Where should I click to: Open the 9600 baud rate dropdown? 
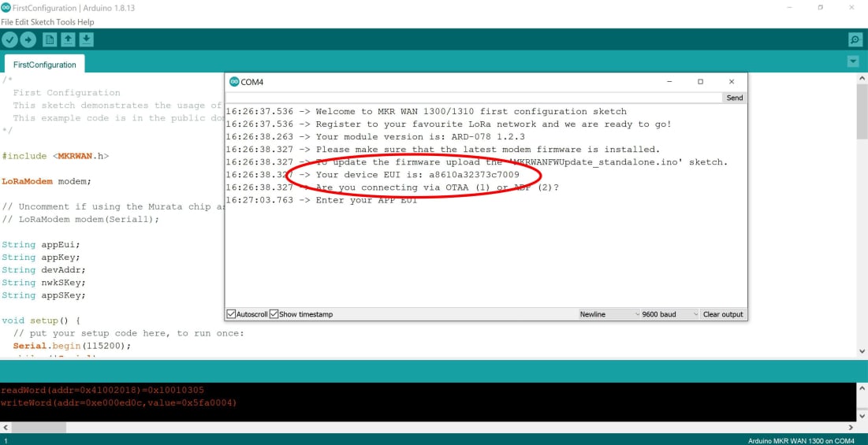[x=670, y=314]
